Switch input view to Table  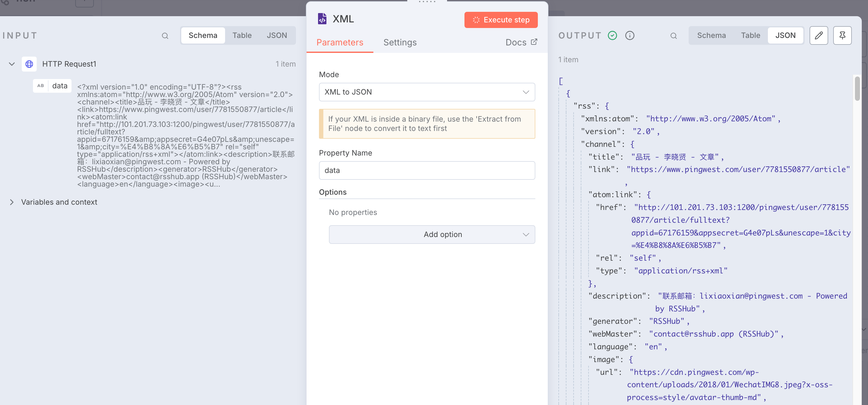pyautogui.click(x=242, y=35)
